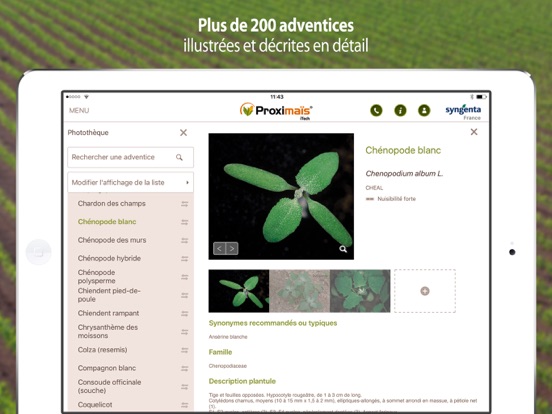552x414 pixels.
Task: Zoom main photo with magnifier icon
Action: click(x=343, y=249)
